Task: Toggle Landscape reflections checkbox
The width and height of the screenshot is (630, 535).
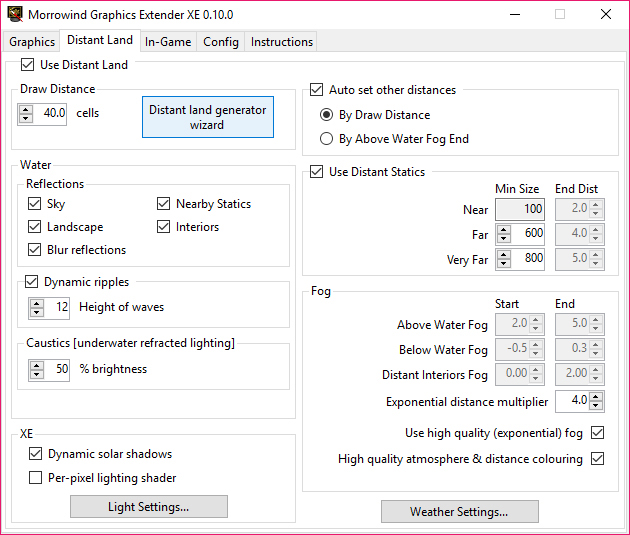Action: [x=35, y=227]
